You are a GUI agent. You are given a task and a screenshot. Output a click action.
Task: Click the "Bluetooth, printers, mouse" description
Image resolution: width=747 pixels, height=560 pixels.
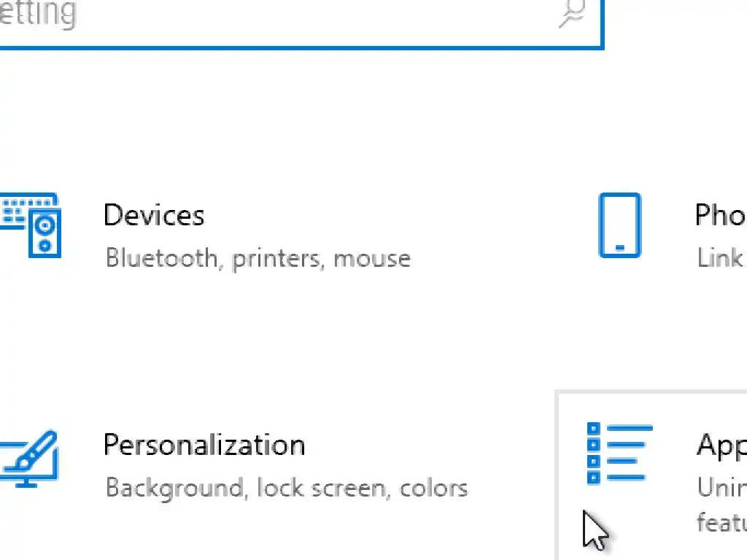pyautogui.click(x=258, y=258)
